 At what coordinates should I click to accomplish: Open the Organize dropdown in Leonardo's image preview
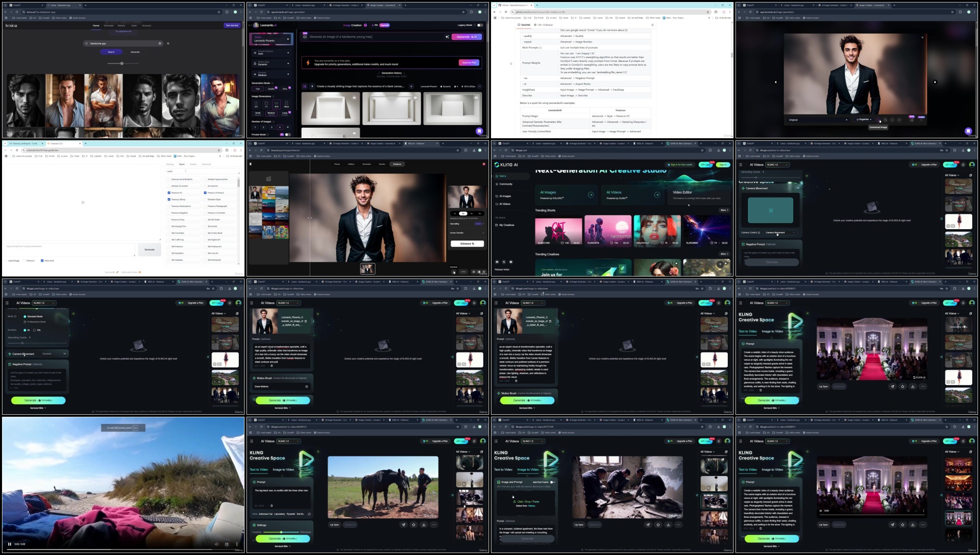click(864, 120)
